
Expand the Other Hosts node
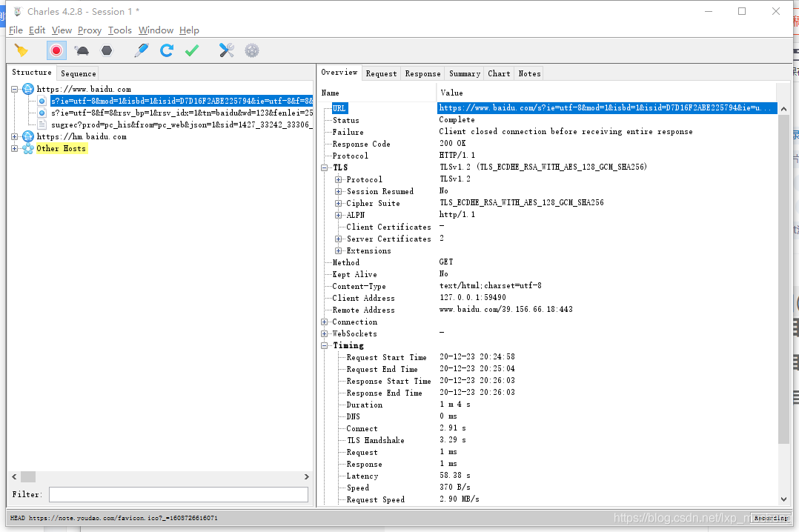tap(15, 148)
